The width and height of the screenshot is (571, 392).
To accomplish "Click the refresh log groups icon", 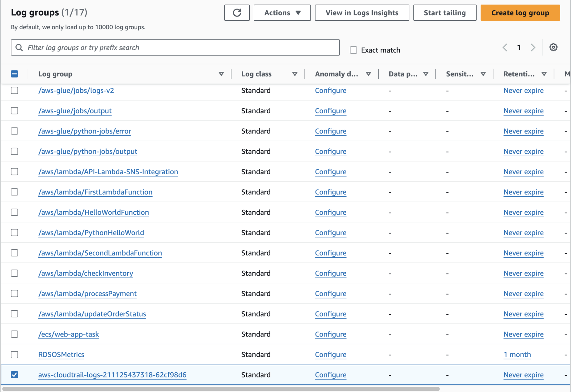I will pyautogui.click(x=237, y=13).
